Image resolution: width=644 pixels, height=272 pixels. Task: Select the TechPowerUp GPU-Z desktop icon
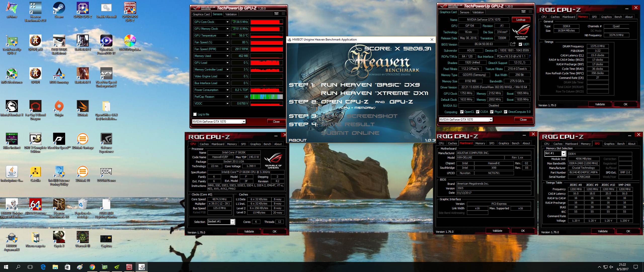(12, 45)
